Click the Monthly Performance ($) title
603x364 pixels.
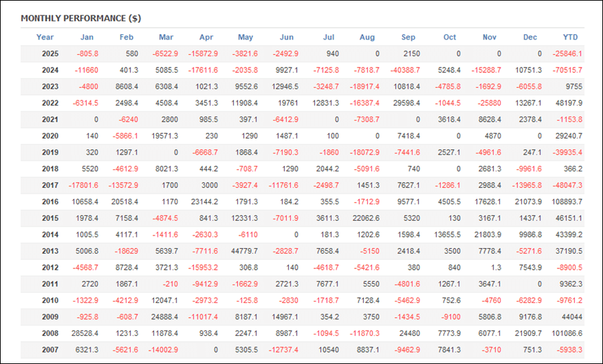(80, 18)
